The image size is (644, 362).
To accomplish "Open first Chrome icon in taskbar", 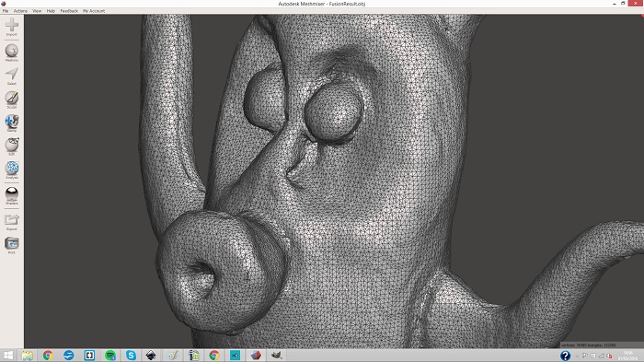I will (x=48, y=356).
